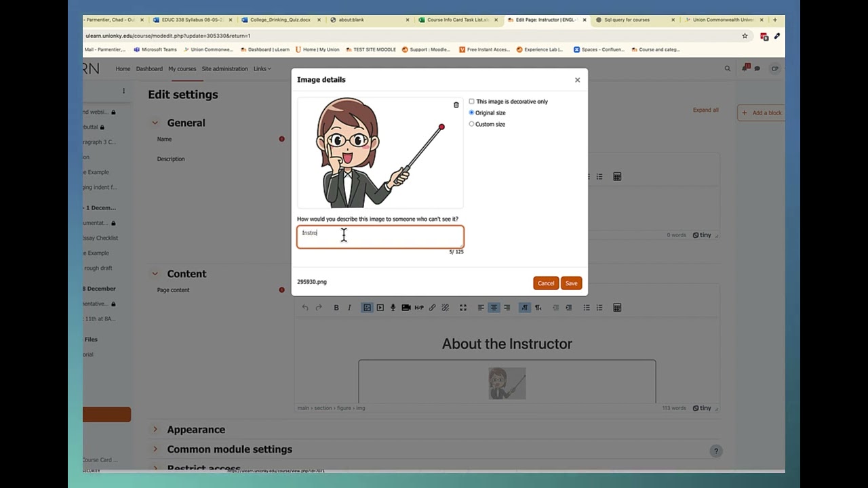
Task: Expand the Appearance section
Action: 155,430
